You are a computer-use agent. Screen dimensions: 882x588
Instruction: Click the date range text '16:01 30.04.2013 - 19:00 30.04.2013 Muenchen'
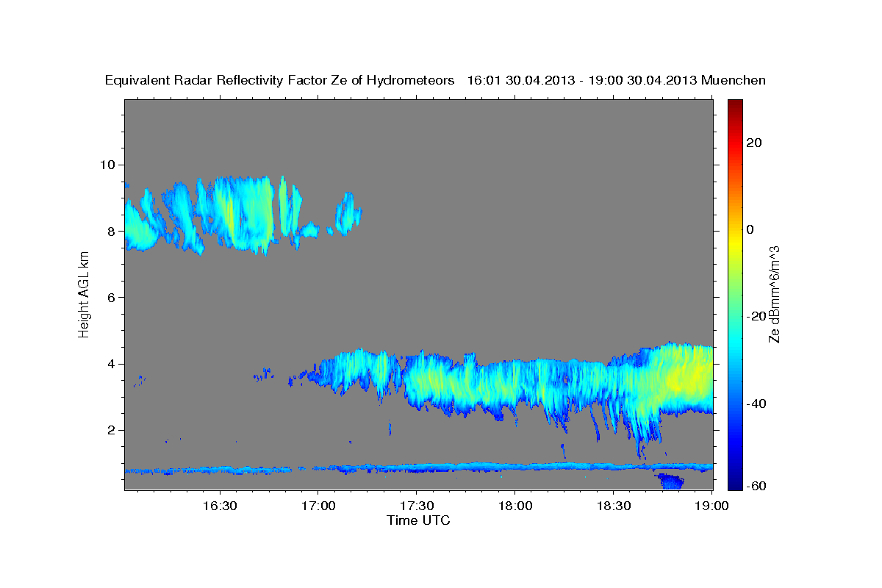tap(617, 80)
